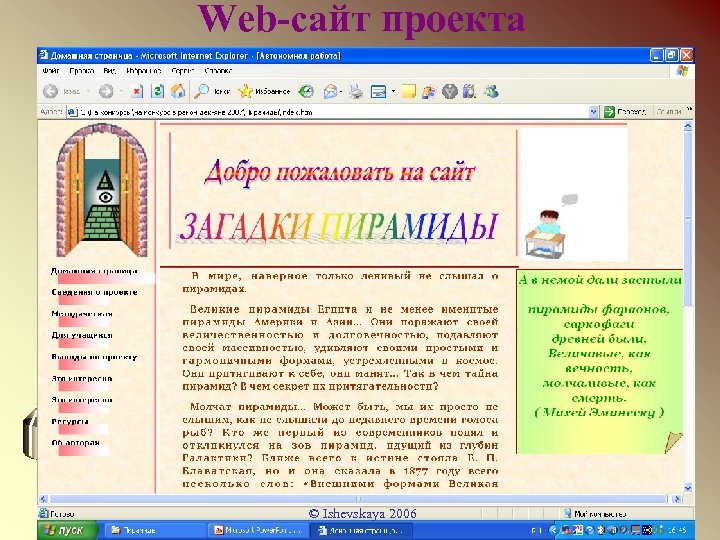Click the Mail envelope icon
This screenshot has height=540, width=720.
330,92
